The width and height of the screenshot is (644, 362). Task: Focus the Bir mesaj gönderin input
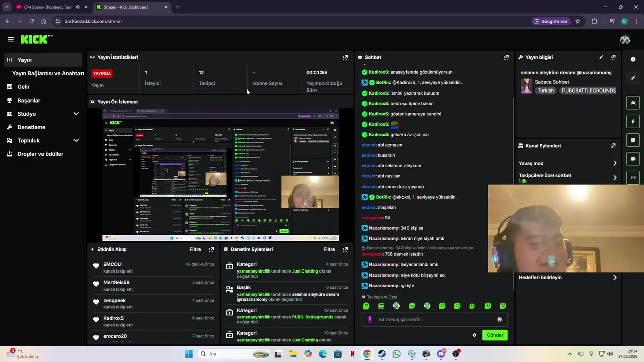pos(434,319)
